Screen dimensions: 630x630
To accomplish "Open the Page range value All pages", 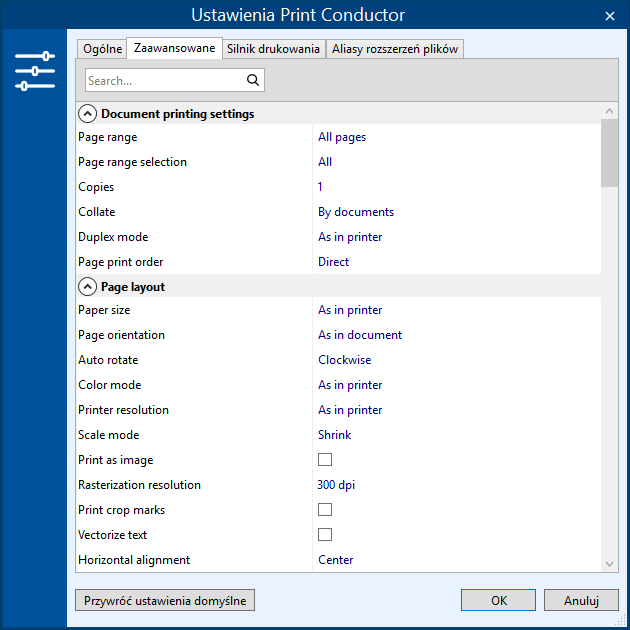I will 342,137.
